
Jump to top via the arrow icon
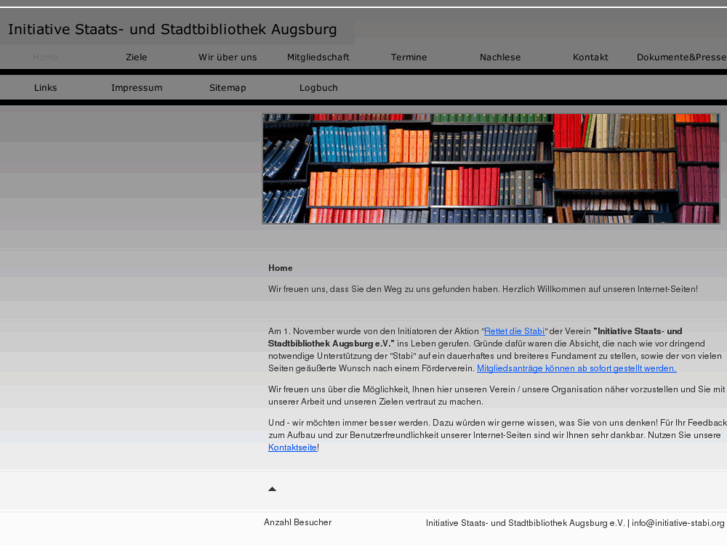[x=272, y=489]
